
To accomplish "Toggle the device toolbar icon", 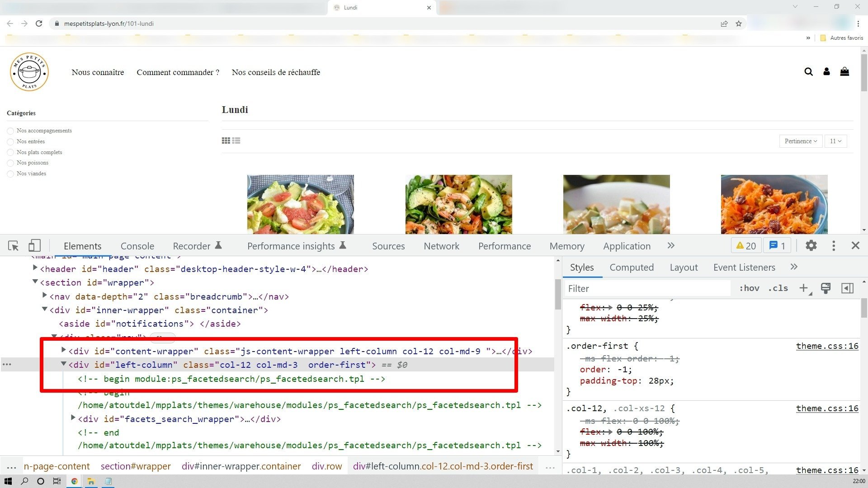I will point(34,246).
